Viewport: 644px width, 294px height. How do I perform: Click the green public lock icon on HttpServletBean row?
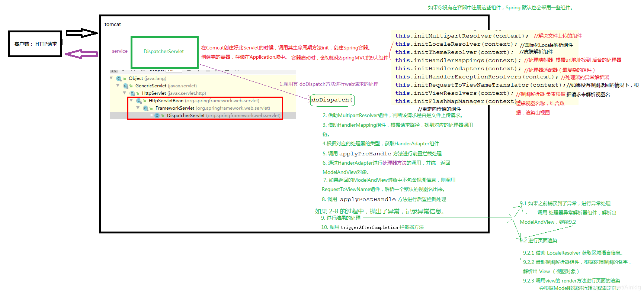click(145, 101)
